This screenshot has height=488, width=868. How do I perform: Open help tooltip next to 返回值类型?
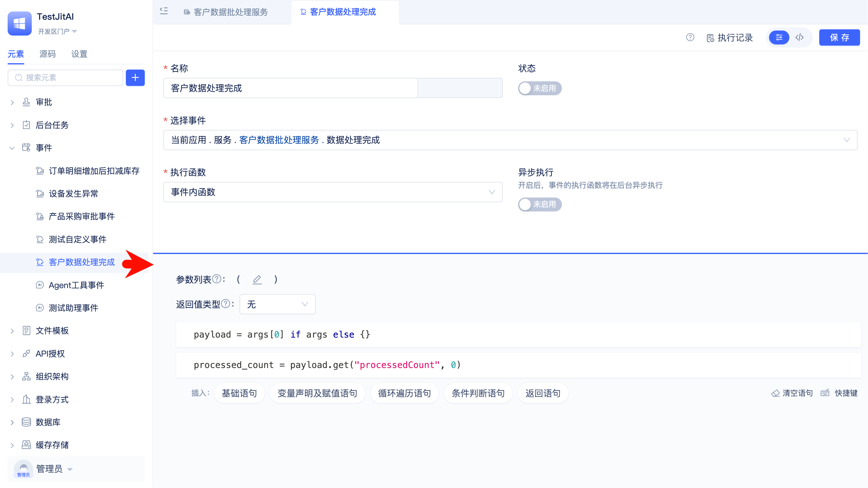click(226, 304)
